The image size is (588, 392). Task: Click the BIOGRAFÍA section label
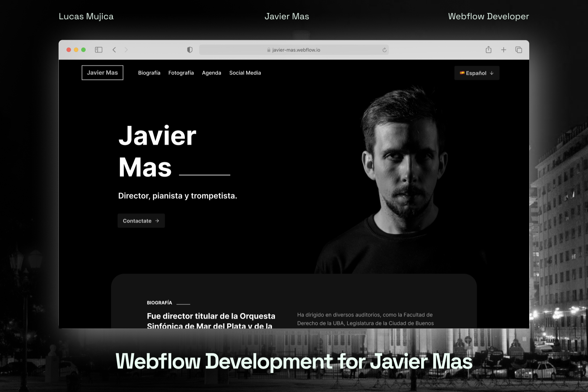(x=159, y=303)
